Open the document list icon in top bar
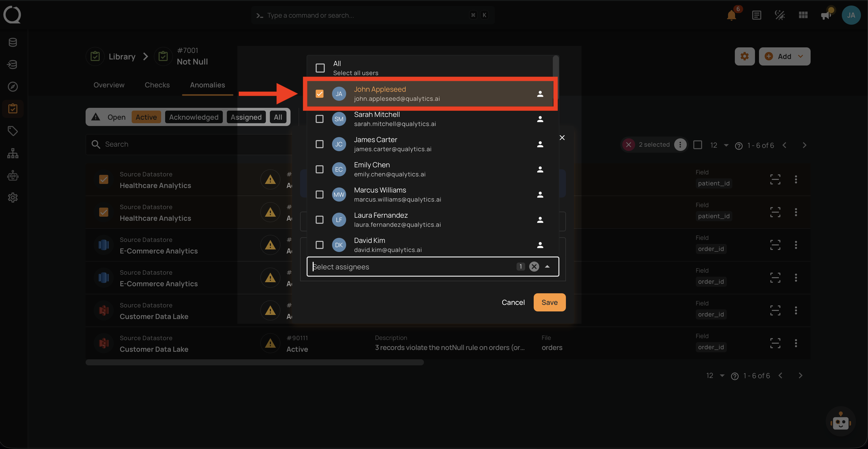 [756, 15]
